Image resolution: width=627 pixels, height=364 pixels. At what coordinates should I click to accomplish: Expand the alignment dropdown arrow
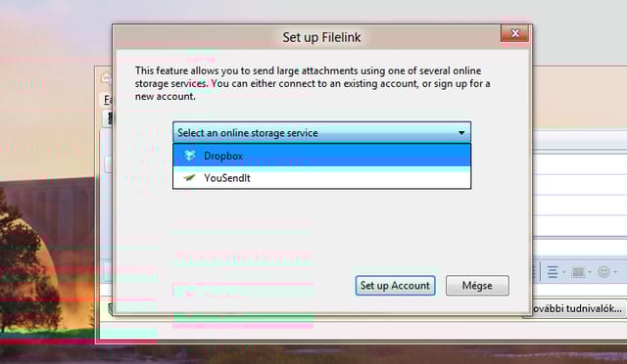[x=564, y=272]
